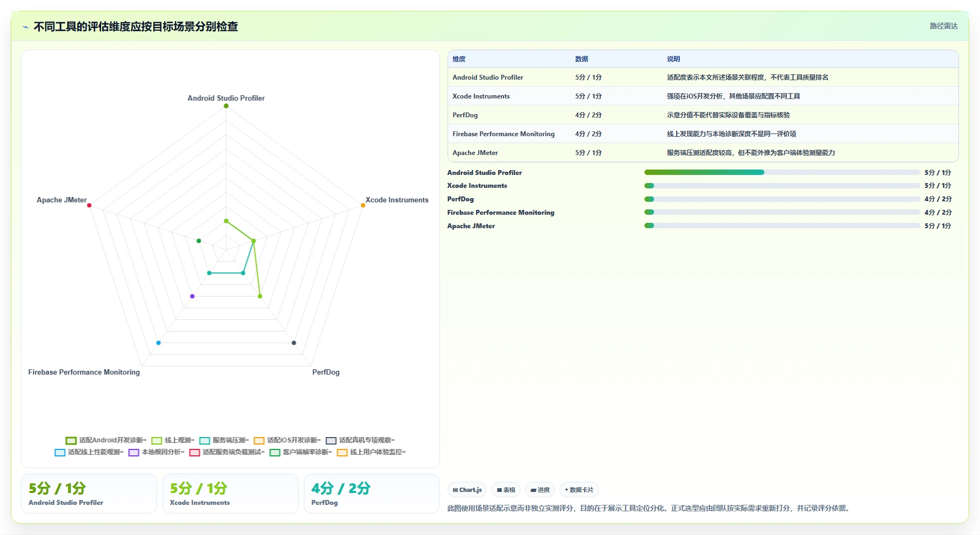Click the Apache JMeter radar axis label
This screenshot has width=980, height=535.
point(61,200)
